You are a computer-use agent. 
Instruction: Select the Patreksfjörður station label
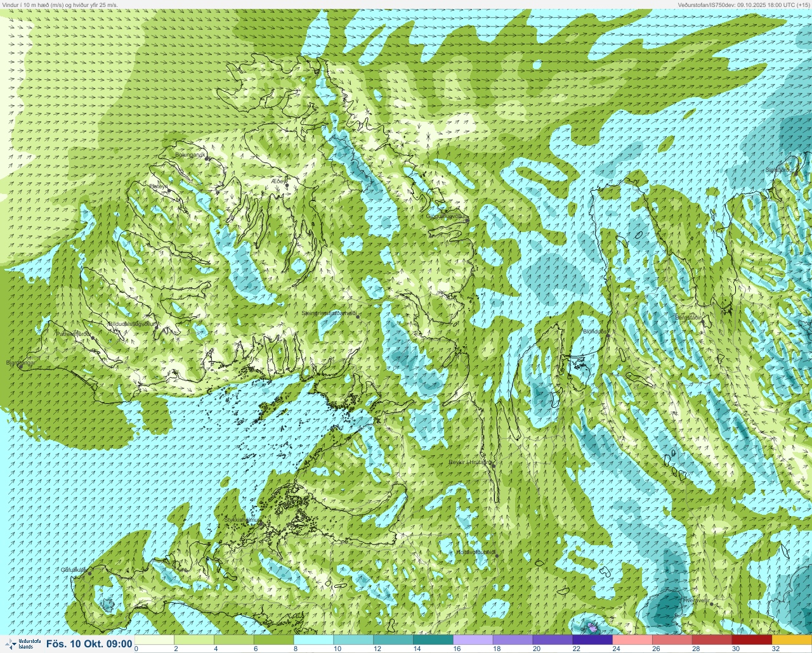[74, 333]
